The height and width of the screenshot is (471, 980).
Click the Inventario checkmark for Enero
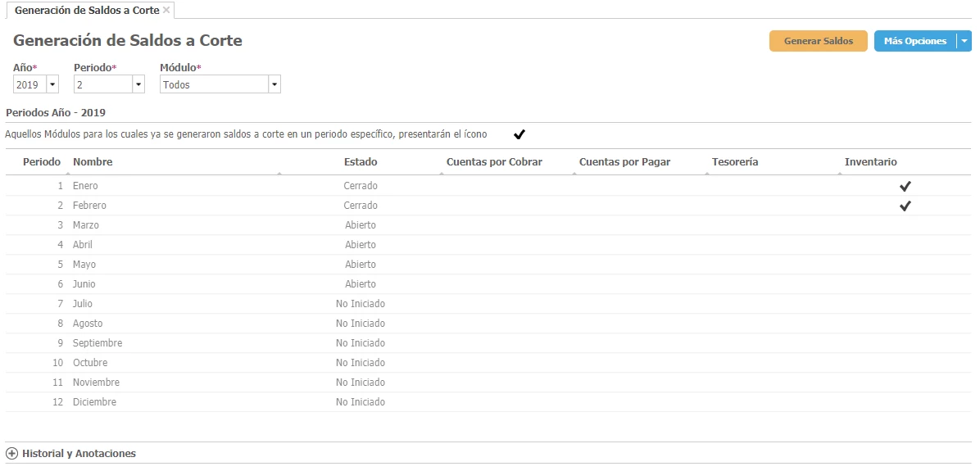pyautogui.click(x=905, y=186)
